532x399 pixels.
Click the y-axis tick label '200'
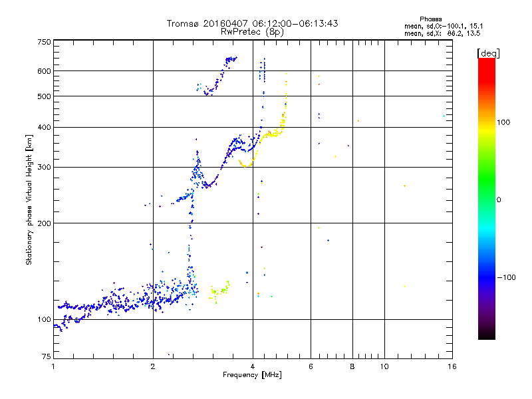tap(44, 223)
